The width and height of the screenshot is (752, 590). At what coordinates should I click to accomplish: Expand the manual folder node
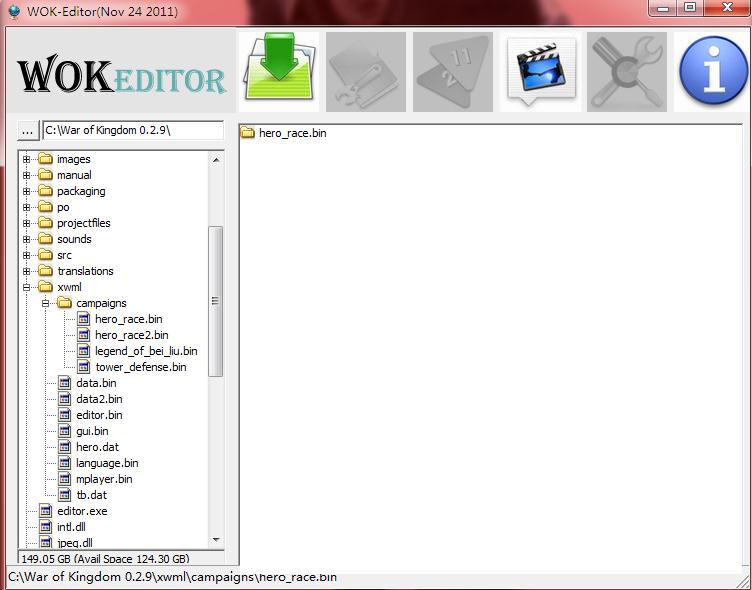26,175
